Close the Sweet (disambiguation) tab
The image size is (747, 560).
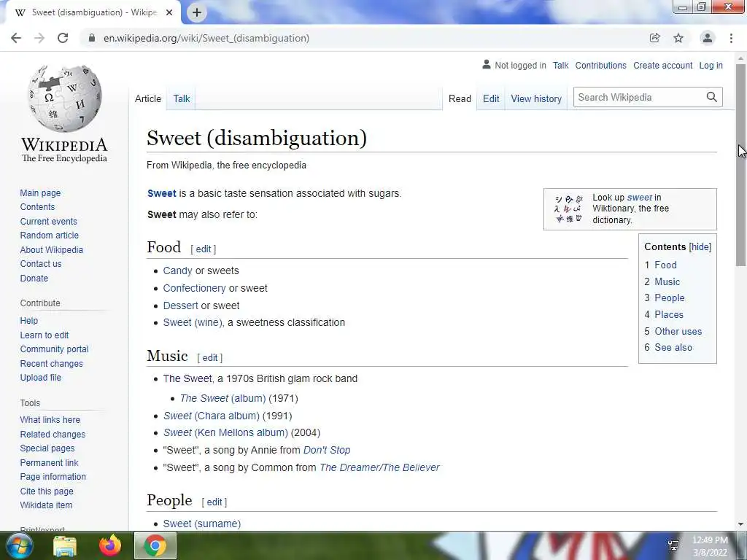[169, 12]
